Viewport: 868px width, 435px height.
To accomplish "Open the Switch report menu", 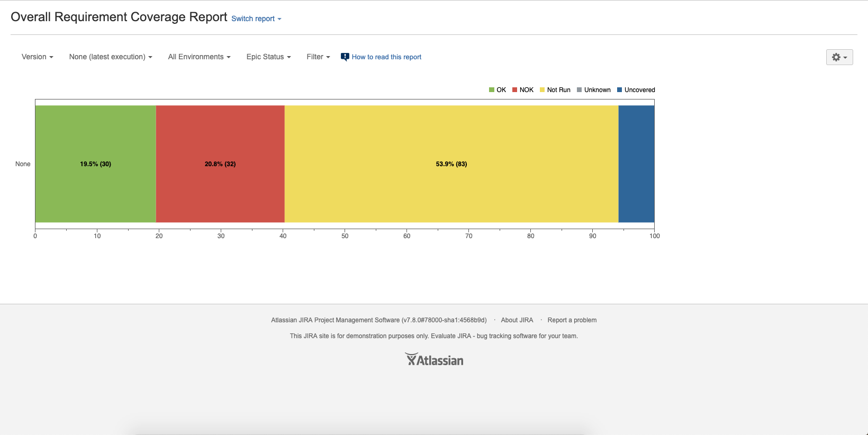I will click(256, 19).
